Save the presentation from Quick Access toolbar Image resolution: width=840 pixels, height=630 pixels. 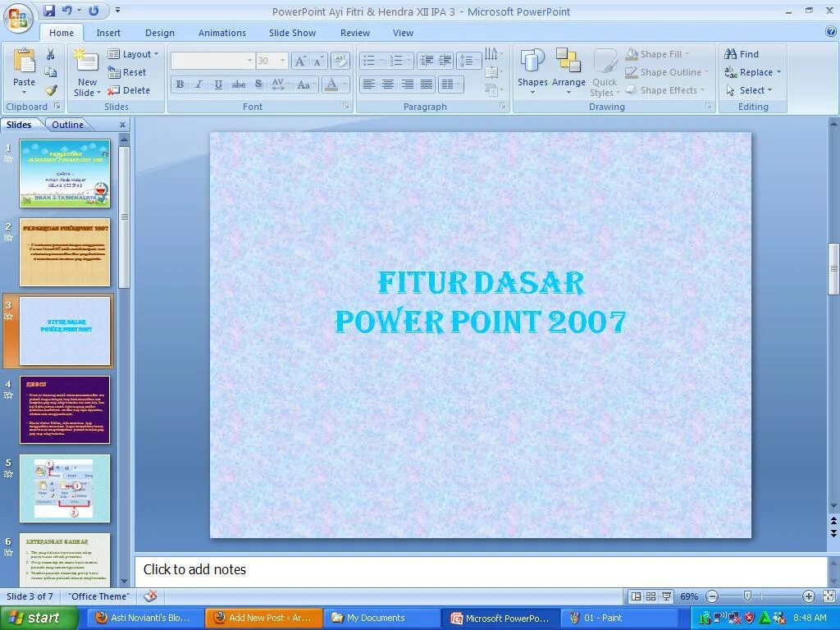[48, 11]
